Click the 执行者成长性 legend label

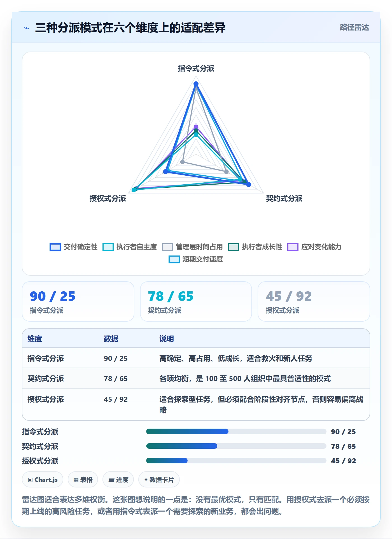click(x=262, y=247)
